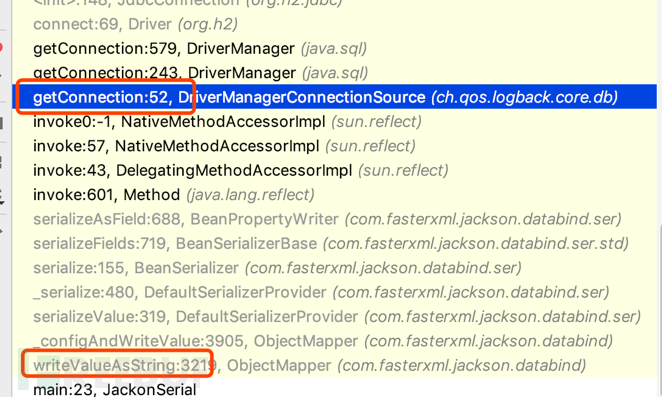This screenshot has height=397, width=662.
Task: Click the ch.qos.logback.core.db package label
Action: click(x=524, y=98)
